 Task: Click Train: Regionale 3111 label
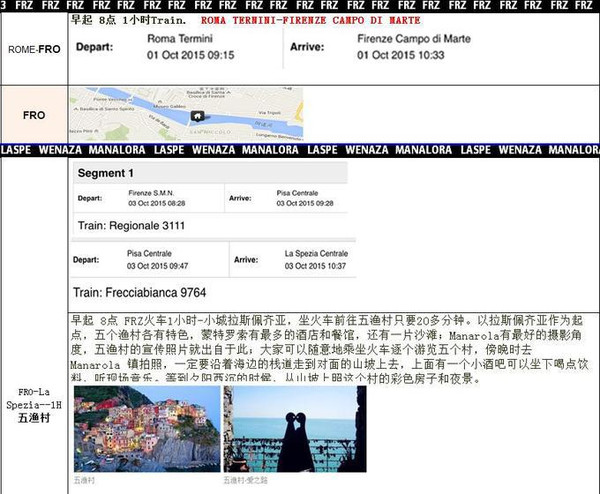[130, 226]
